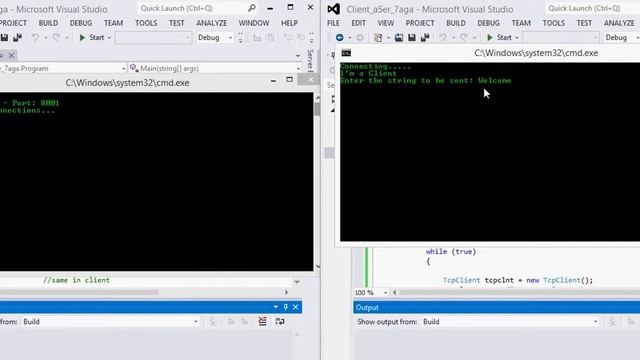Open EDIT menu in Client Visual Studio window
This screenshot has height=360, width=640.
(x=358, y=23)
